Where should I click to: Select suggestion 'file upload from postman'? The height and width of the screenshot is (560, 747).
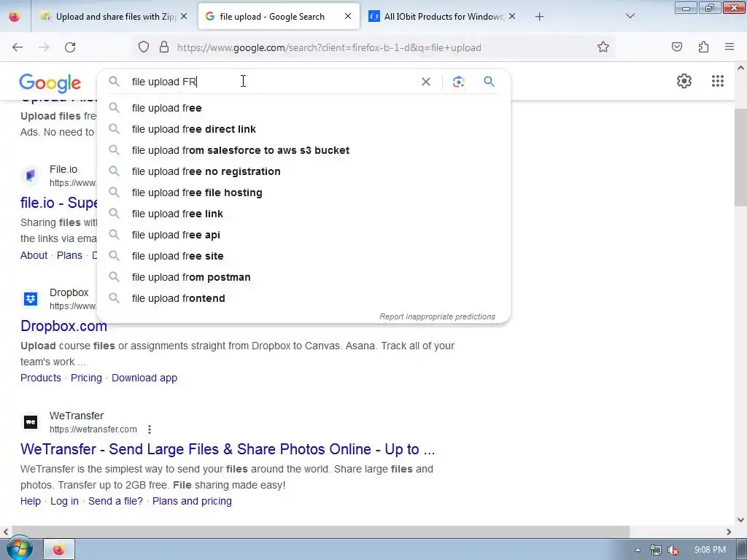pyautogui.click(x=303, y=277)
